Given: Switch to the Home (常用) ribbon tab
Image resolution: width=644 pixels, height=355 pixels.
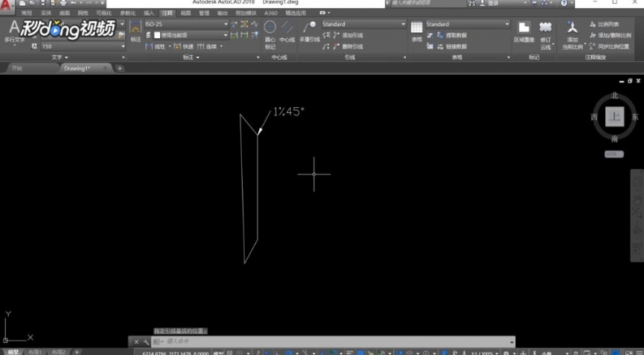Looking at the screenshot, I should (x=26, y=13).
